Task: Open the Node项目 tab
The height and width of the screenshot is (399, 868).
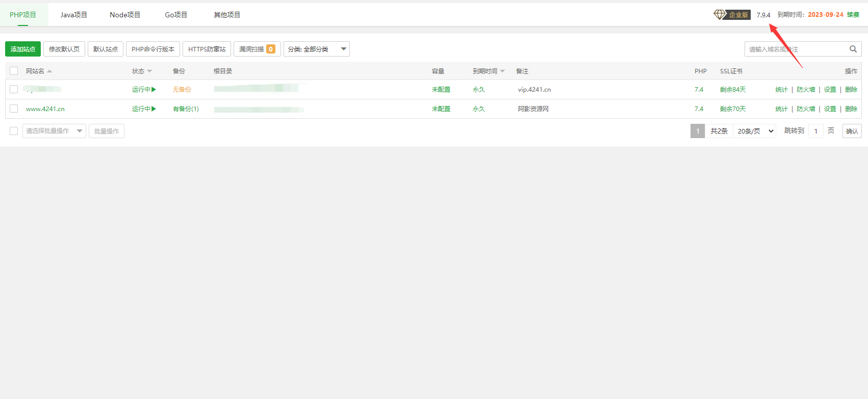Action: click(x=125, y=15)
